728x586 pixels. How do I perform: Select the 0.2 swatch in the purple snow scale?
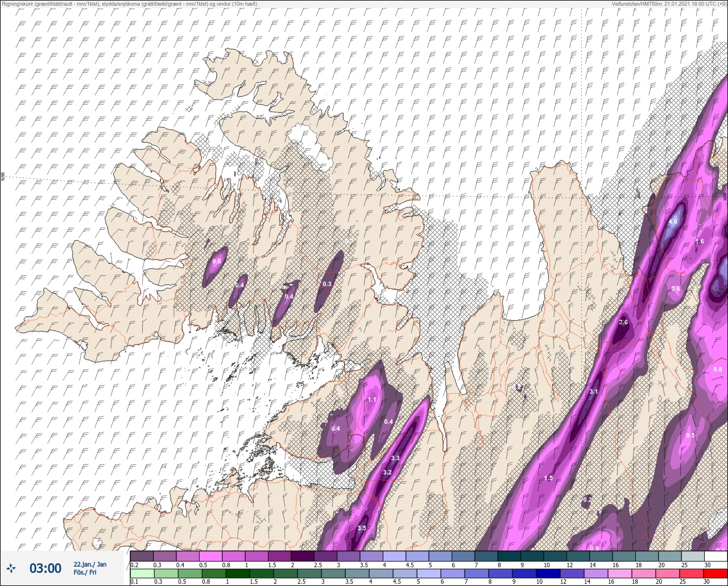click(142, 556)
